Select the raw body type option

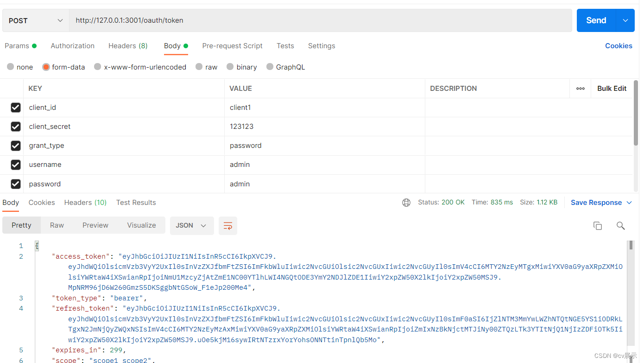[x=199, y=67]
